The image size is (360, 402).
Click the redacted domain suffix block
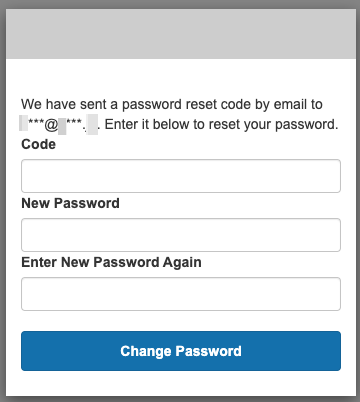pos(93,124)
